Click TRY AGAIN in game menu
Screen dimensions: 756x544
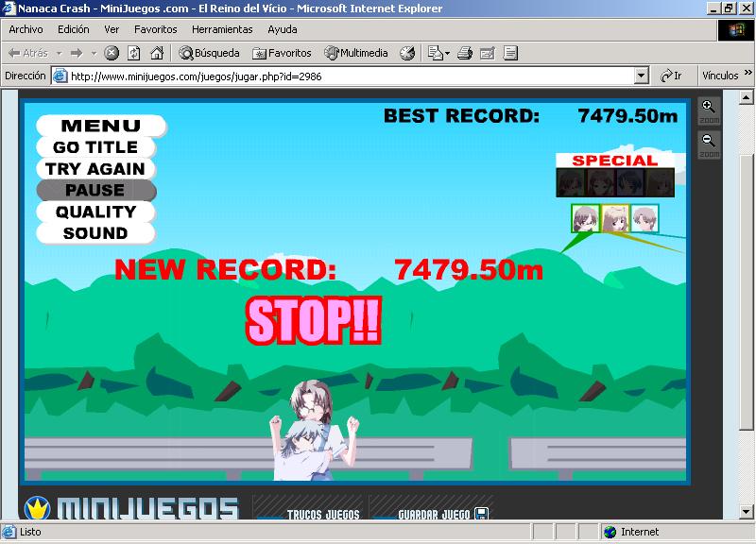pyautogui.click(x=95, y=169)
